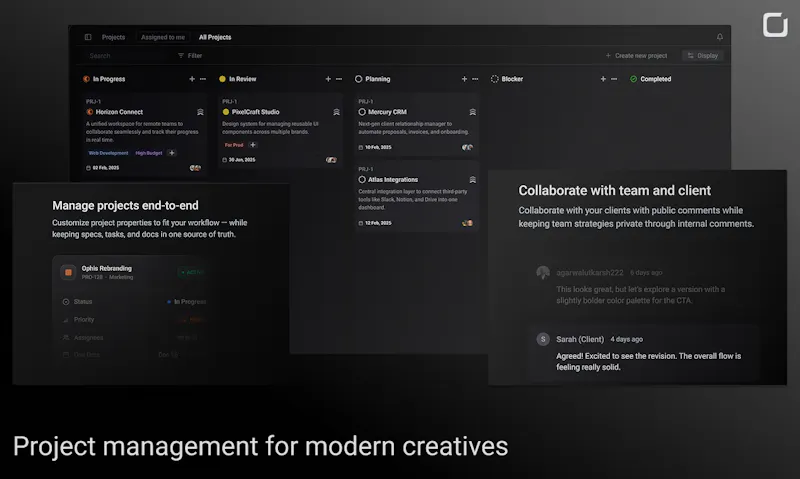Click the 30 Jan, 2025 due date
Viewport: 800px width, 479px height.
(x=239, y=160)
